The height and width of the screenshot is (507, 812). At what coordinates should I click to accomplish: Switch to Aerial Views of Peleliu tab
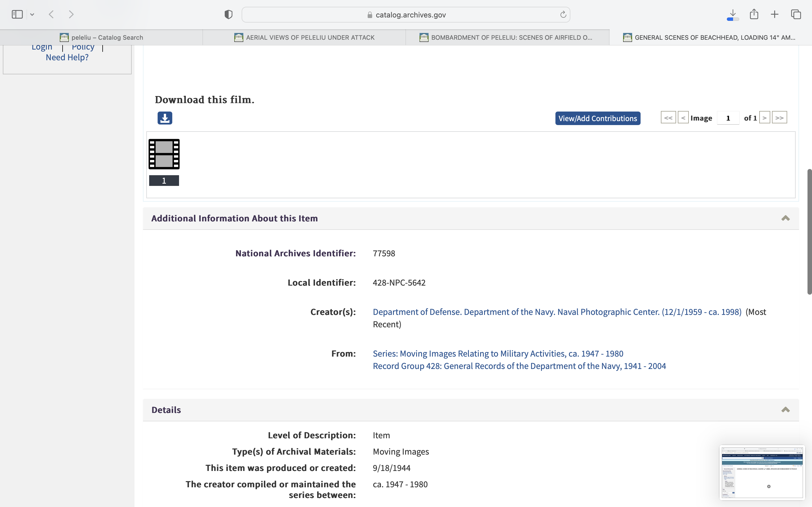point(304,37)
